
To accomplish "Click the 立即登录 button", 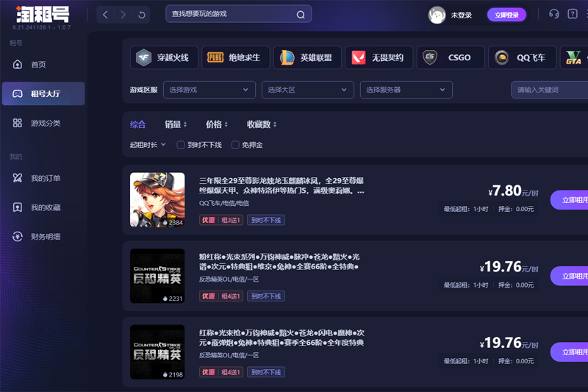I will point(506,15).
